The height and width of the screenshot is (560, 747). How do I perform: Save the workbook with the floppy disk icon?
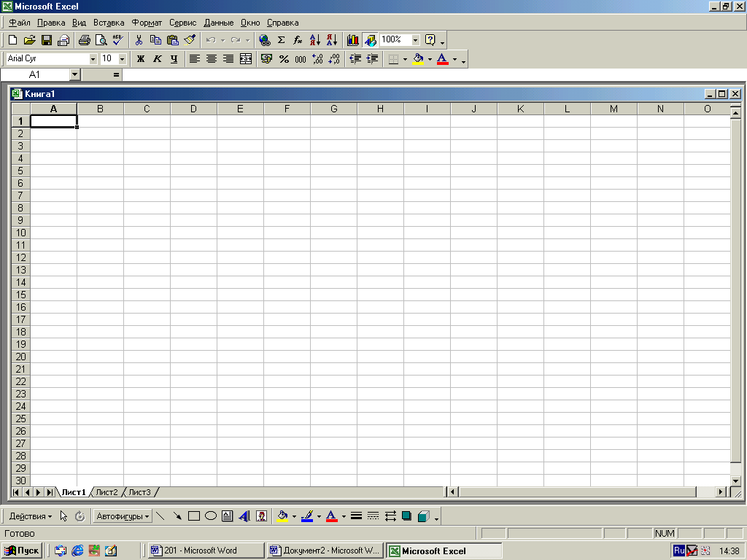46,40
